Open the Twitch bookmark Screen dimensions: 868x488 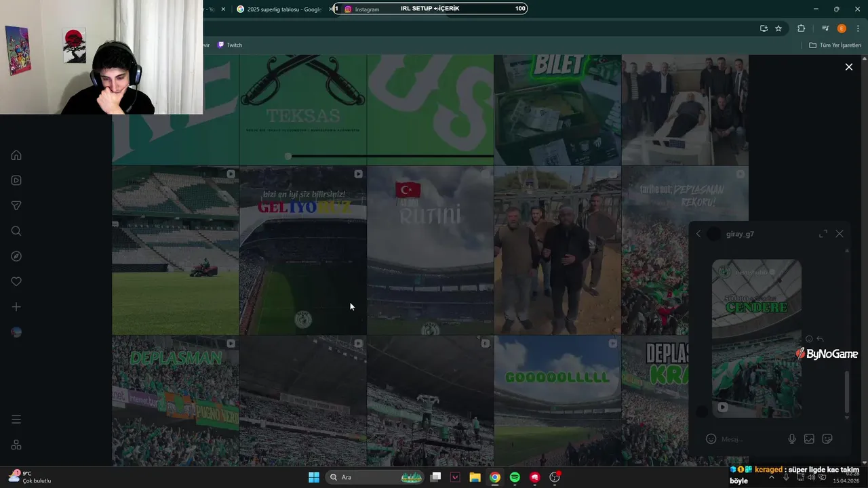pos(230,45)
